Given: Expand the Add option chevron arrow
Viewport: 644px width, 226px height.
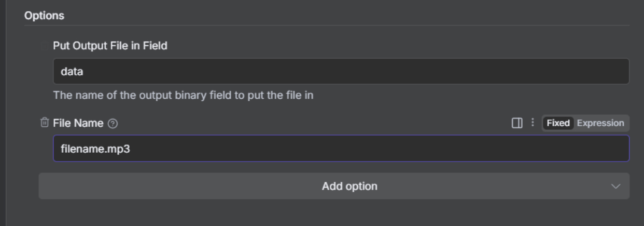Looking at the screenshot, I should point(615,186).
